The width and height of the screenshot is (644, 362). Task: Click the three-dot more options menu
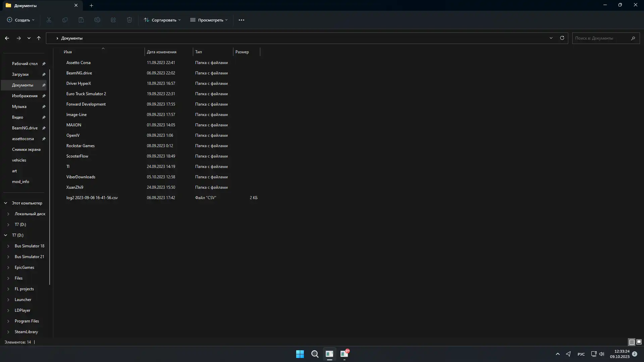tap(241, 20)
